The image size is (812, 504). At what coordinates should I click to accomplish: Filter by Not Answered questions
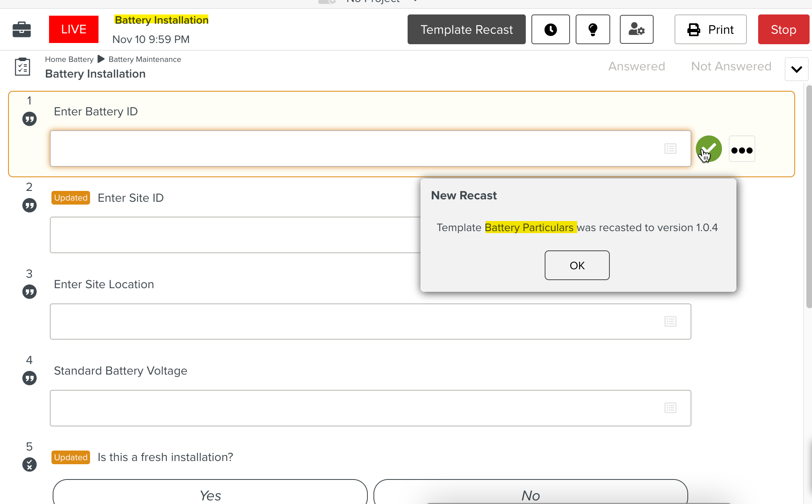click(731, 66)
